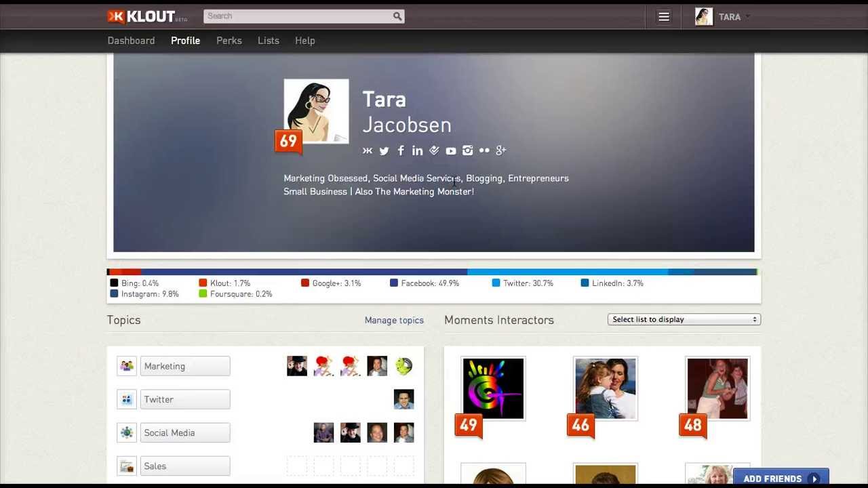Click the profile bio text 'Marketing Obsessed'
The height and width of the screenshot is (488, 868).
tap(325, 178)
